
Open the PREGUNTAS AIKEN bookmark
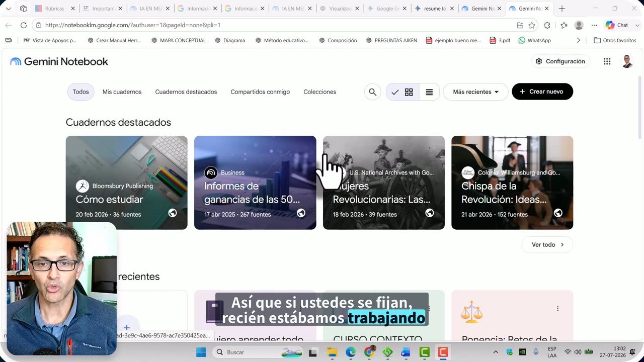click(391, 40)
